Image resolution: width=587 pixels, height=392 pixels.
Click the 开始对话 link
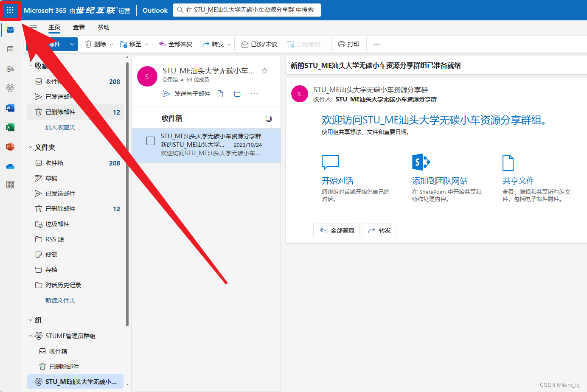337,181
